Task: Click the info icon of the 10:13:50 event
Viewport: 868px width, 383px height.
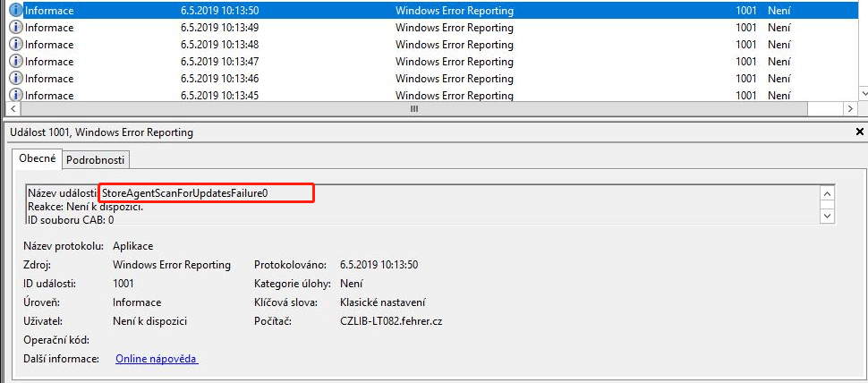Action: [15, 11]
